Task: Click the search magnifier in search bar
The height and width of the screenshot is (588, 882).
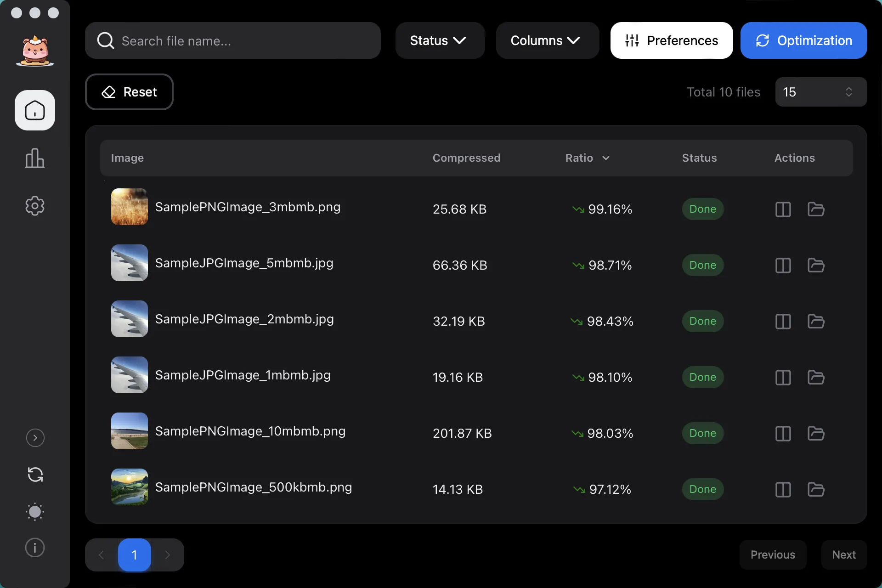Action: 105,40
